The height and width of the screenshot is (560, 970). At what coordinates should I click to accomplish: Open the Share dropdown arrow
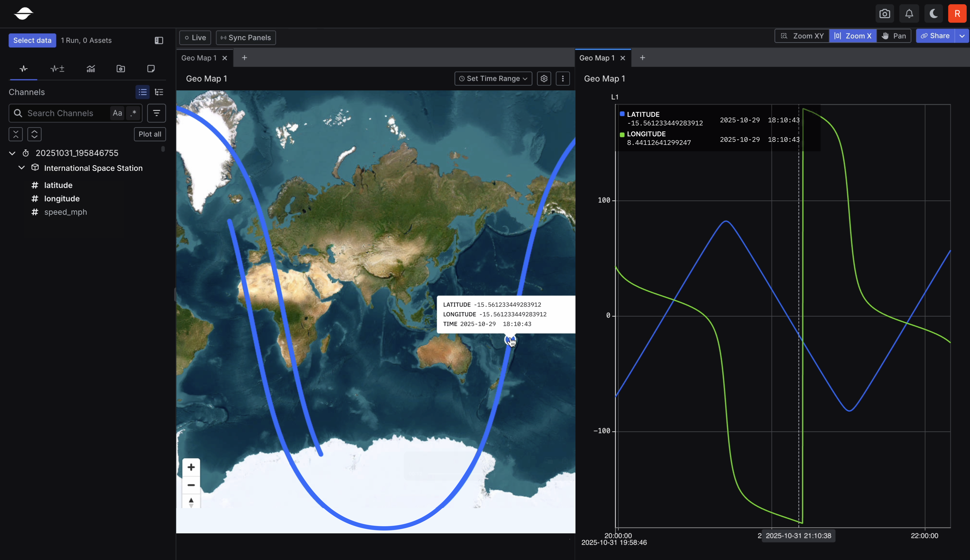(x=962, y=36)
